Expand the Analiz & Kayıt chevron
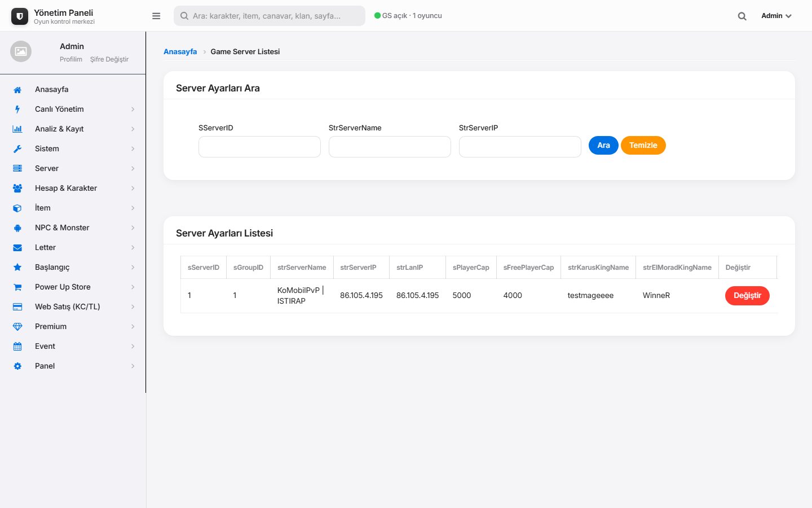The width and height of the screenshot is (812, 508). click(133, 129)
